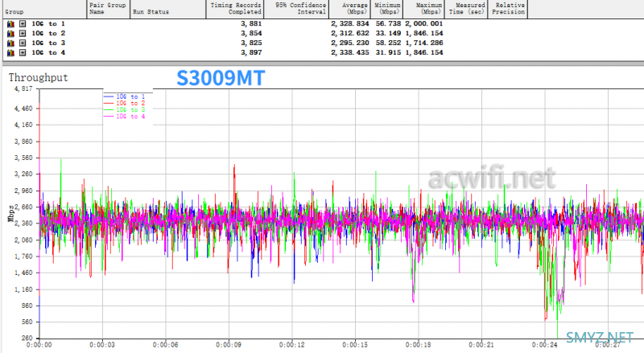Click minimum value 31.915
The width and height of the screenshot is (644, 353).
388,52
